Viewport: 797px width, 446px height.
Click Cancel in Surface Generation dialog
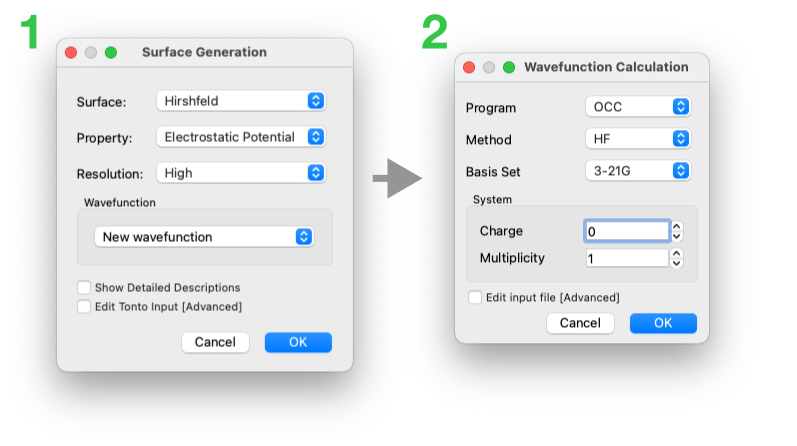[x=215, y=342]
